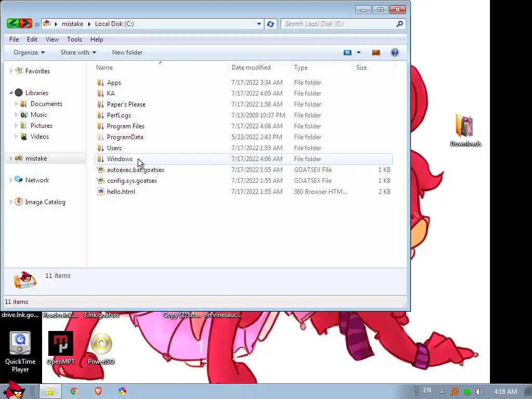Open the Share with dropdown
532x399 pixels.
(x=78, y=52)
